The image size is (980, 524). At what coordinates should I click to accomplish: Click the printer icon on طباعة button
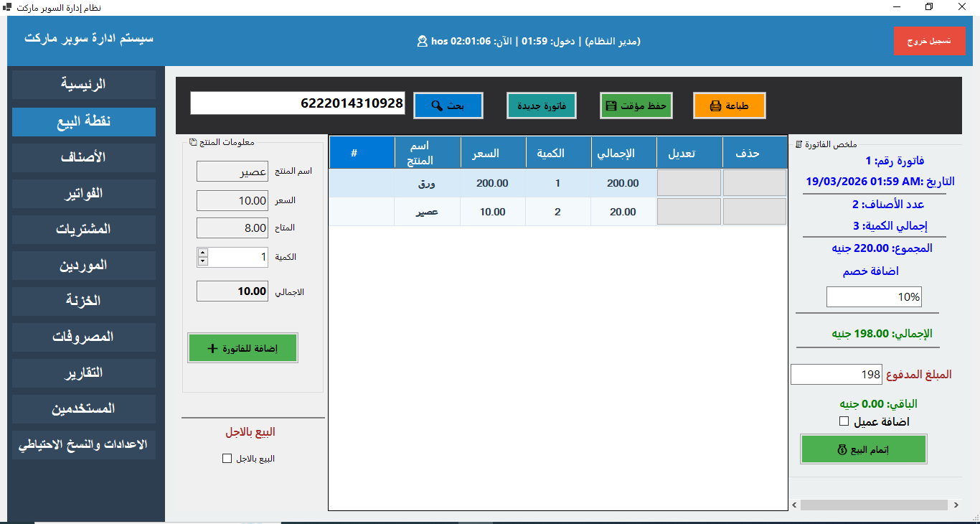coord(715,106)
